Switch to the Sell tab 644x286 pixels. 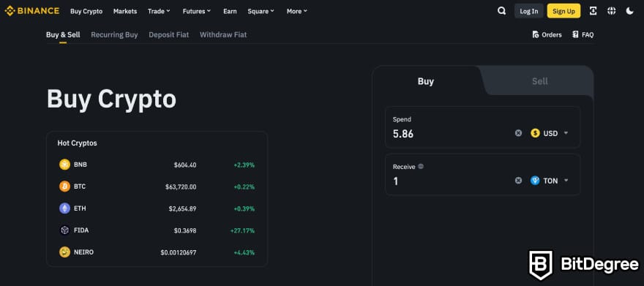[539, 81]
